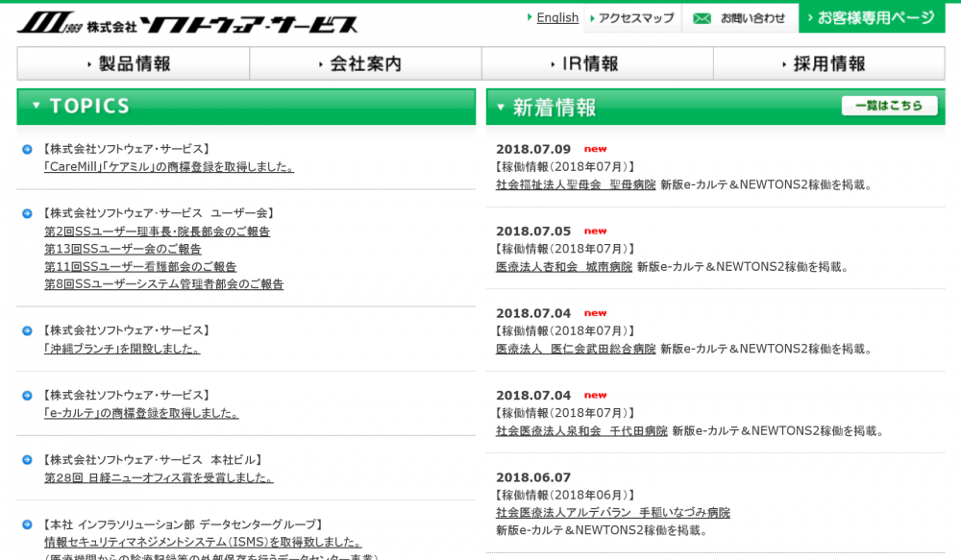Click the Software Service company logo
The height and width of the screenshot is (560, 961).
(x=187, y=23)
